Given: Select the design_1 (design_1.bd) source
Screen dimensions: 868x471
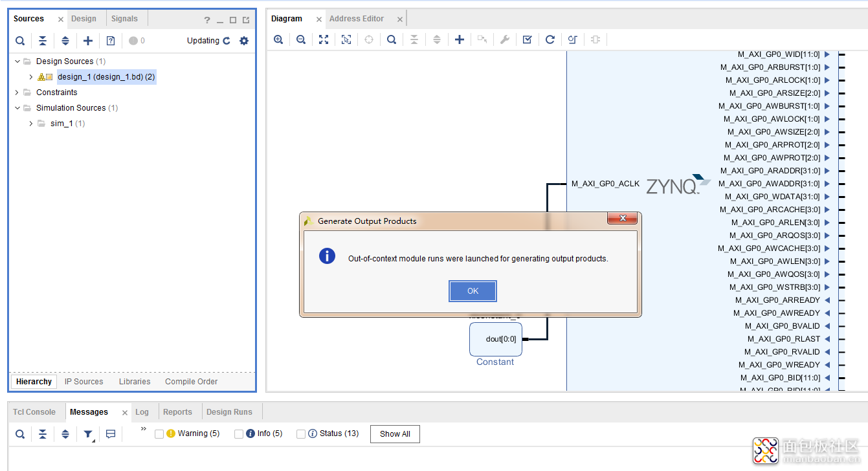Looking at the screenshot, I should click(x=106, y=77).
